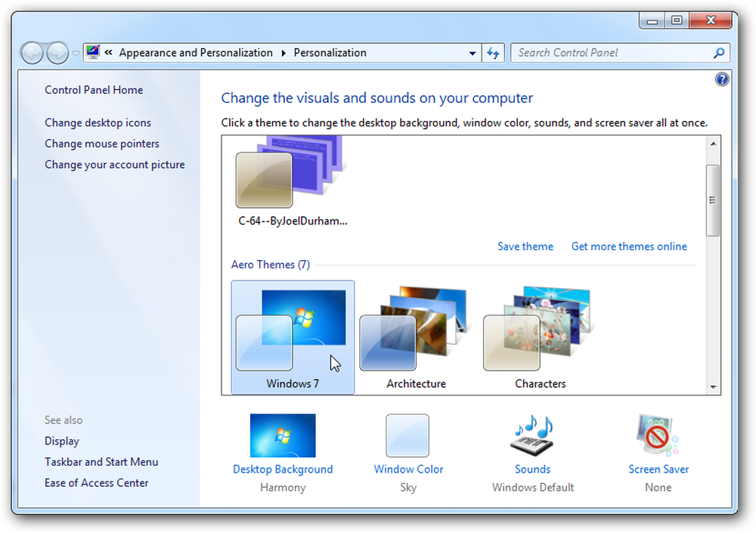The image size is (756, 533).
Task: Click the Search Control Panel field
Action: pyautogui.click(x=612, y=53)
